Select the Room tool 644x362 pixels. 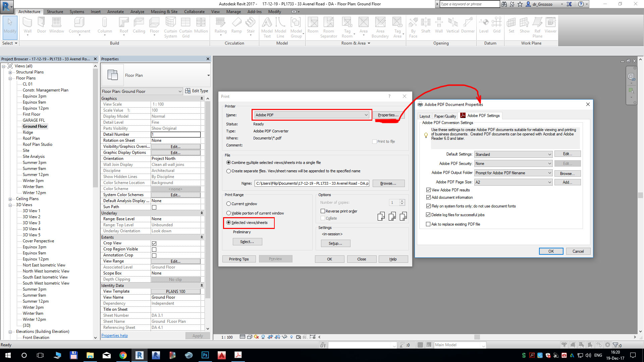pos(313,25)
